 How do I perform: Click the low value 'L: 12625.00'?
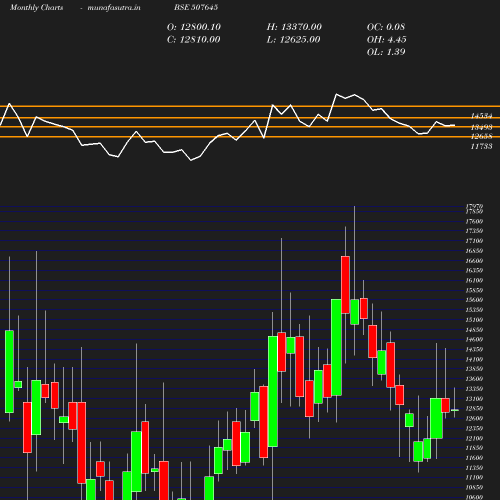[x=293, y=40]
